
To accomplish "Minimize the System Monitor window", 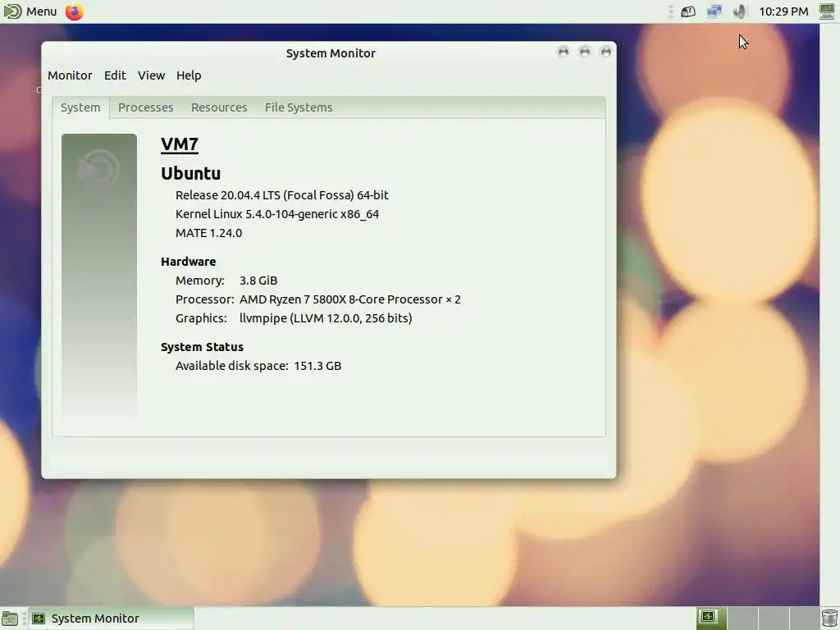I will point(563,52).
